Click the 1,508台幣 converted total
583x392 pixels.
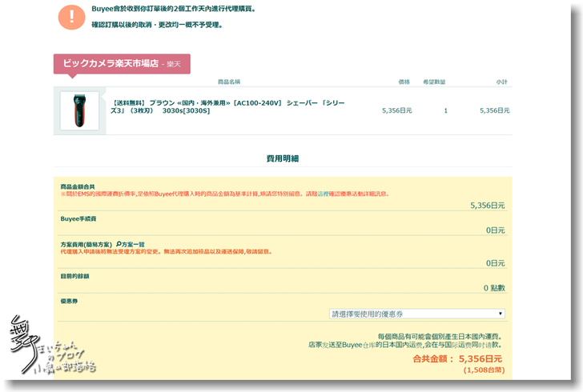(483, 370)
